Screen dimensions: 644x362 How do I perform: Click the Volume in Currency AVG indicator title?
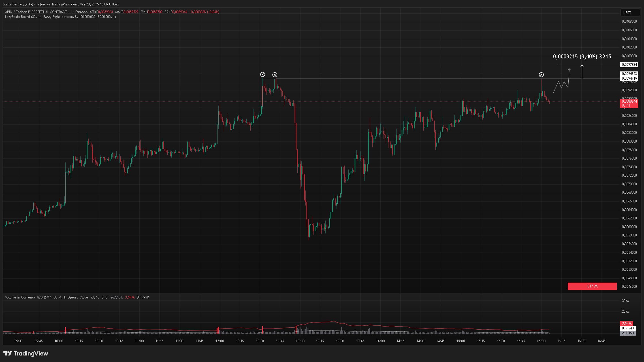tap(24, 297)
